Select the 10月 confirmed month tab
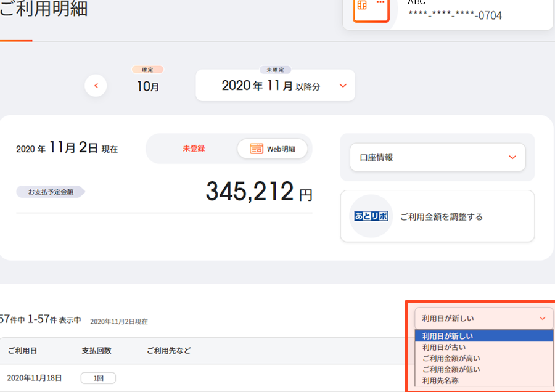The width and height of the screenshot is (555, 392). click(148, 86)
